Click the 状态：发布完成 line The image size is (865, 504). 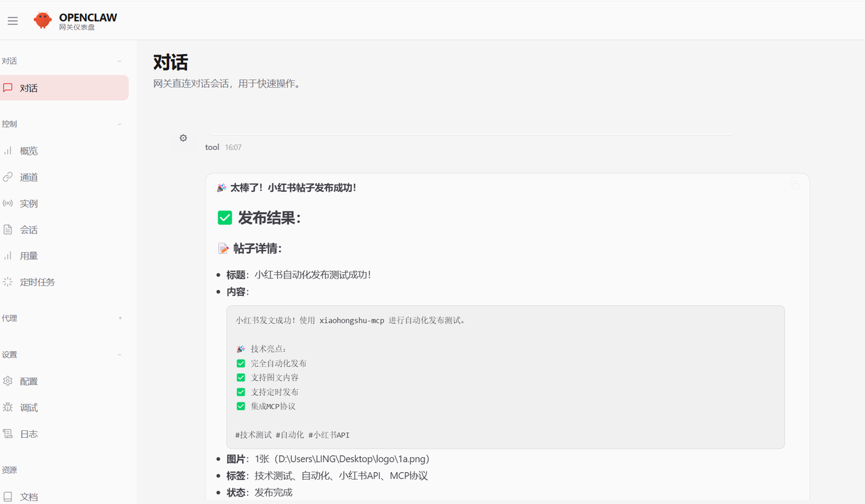(x=259, y=493)
